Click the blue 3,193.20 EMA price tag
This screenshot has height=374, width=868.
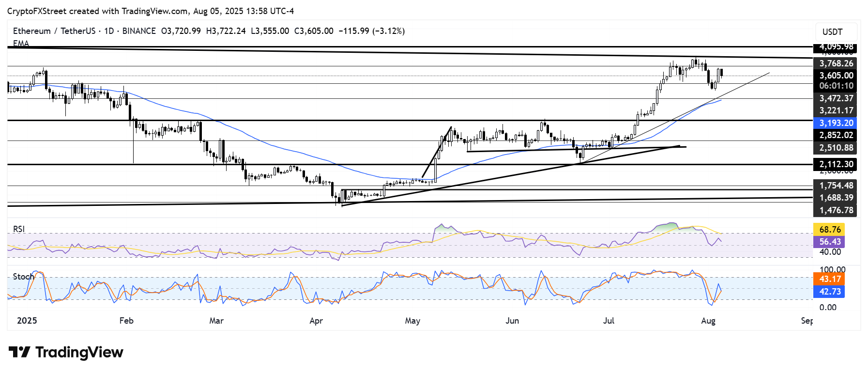coord(836,123)
